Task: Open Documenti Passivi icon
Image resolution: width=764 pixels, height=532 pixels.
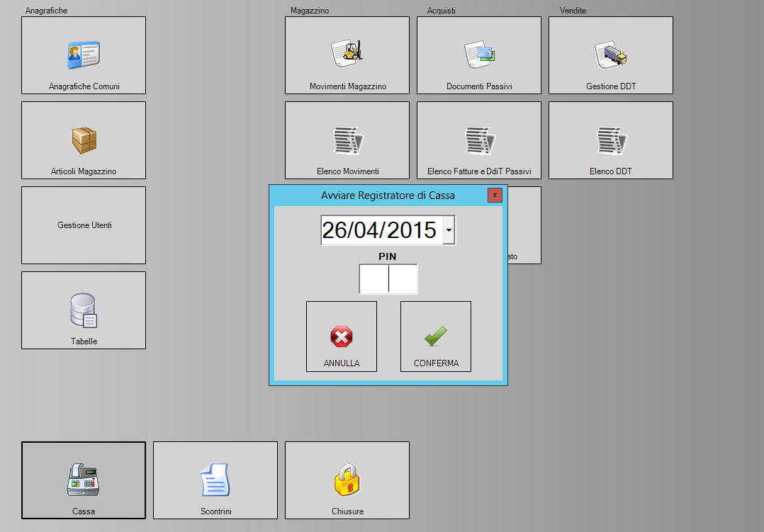Action: [x=479, y=54]
